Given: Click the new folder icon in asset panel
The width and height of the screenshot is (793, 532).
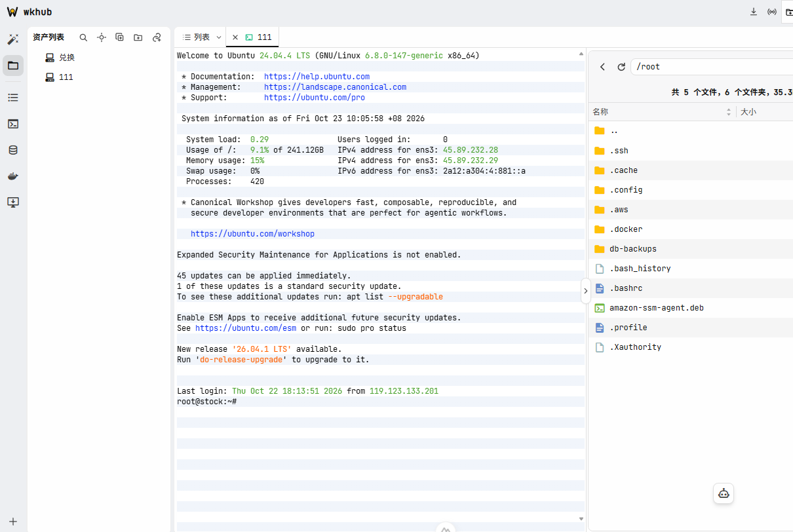Looking at the screenshot, I should coord(138,38).
